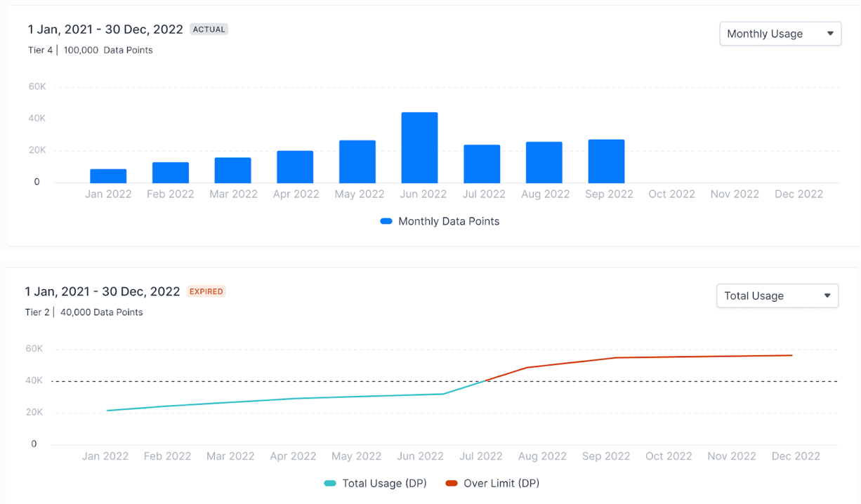This screenshot has width=861, height=504.
Task: Click the blue Monthly Data Points legend marker
Action: (387, 221)
